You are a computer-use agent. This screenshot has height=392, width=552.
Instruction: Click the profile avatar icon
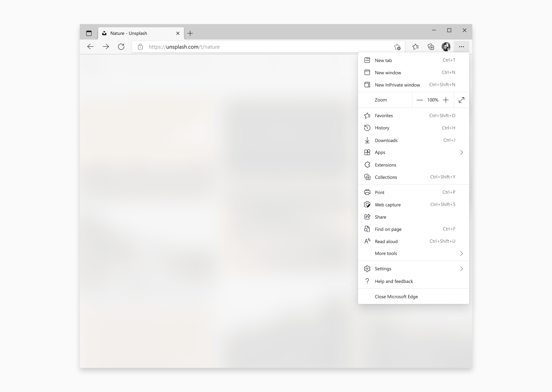446,47
